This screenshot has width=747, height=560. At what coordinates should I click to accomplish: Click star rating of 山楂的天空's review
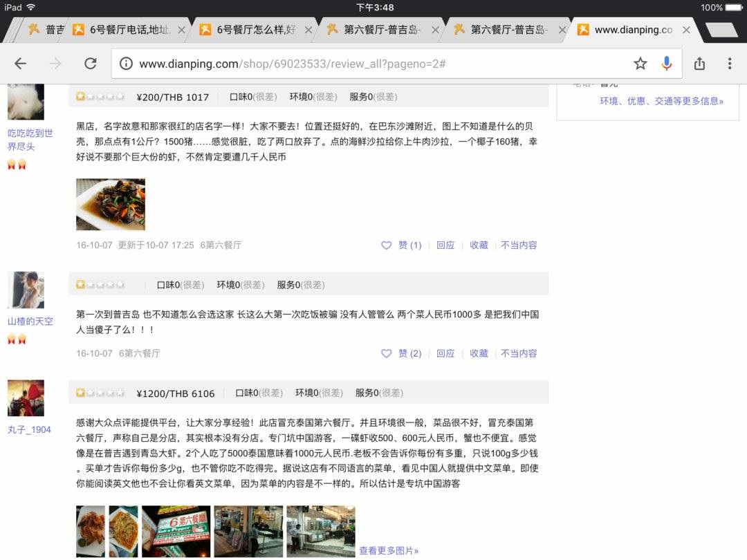[100, 285]
